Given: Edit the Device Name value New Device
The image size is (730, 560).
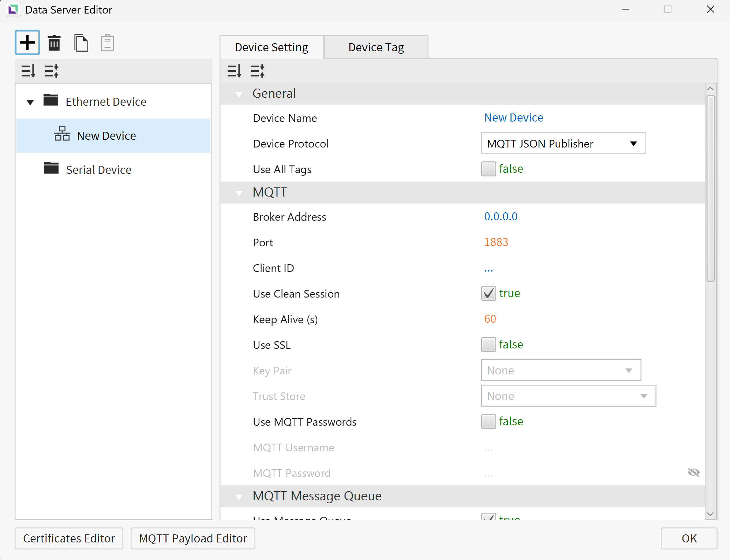Looking at the screenshot, I should pyautogui.click(x=514, y=117).
